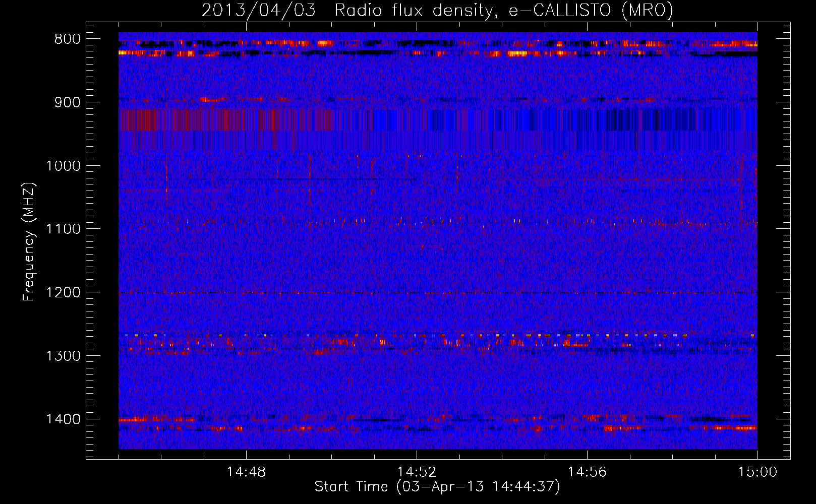Click the thin horizontal line at 1200 MHz
The image size is (816, 504).
coord(438,293)
